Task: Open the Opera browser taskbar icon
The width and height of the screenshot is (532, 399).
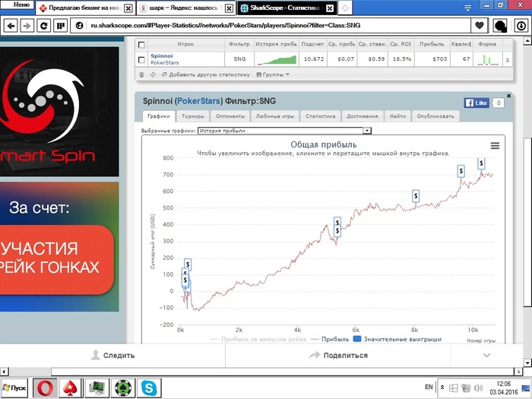Action: (x=45, y=388)
